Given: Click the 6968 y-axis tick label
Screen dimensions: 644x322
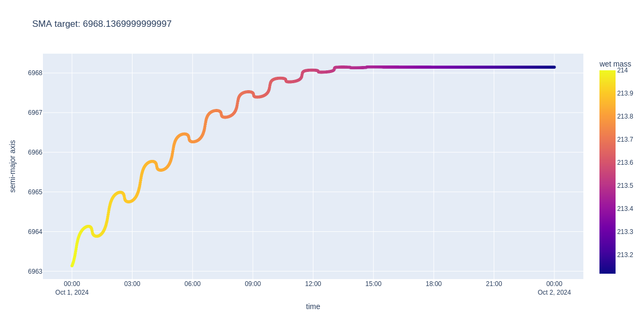Looking at the screenshot, I should [x=35, y=73].
